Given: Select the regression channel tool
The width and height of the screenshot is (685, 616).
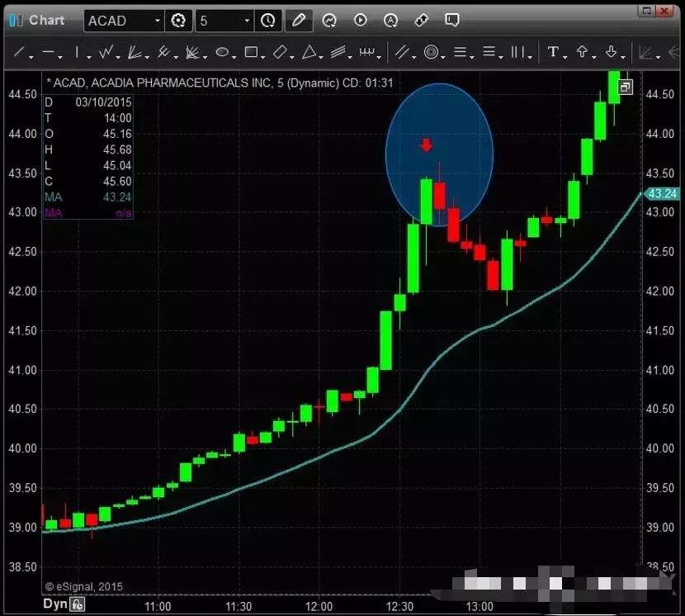Looking at the screenshot, I should tap(402, 53).
